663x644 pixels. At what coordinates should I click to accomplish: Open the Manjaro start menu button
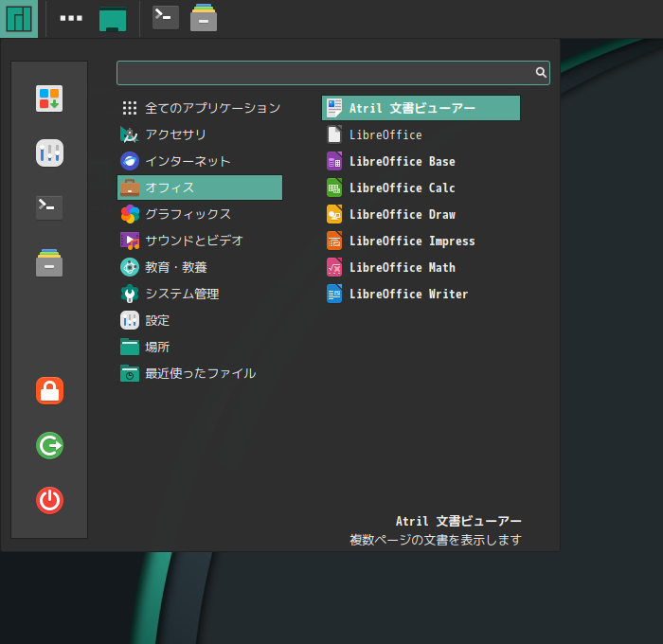click(x=19, y=19)
